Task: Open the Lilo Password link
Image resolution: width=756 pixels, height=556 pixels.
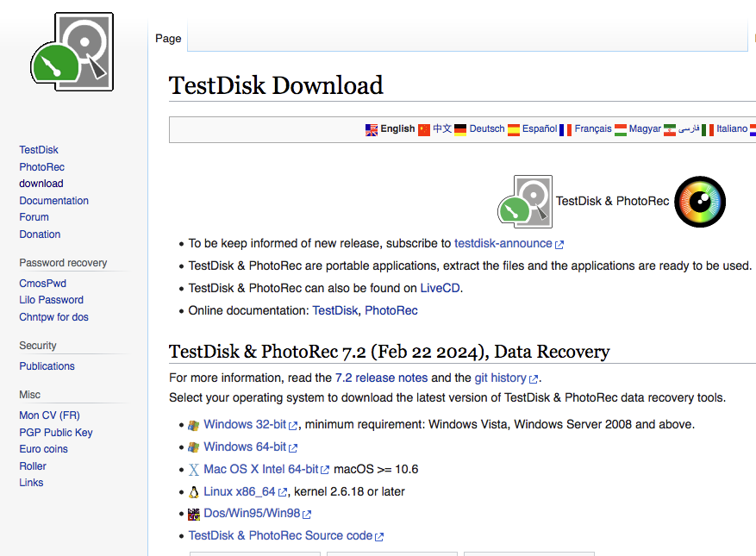Action: pyautogui.click(x=52, y=300)
